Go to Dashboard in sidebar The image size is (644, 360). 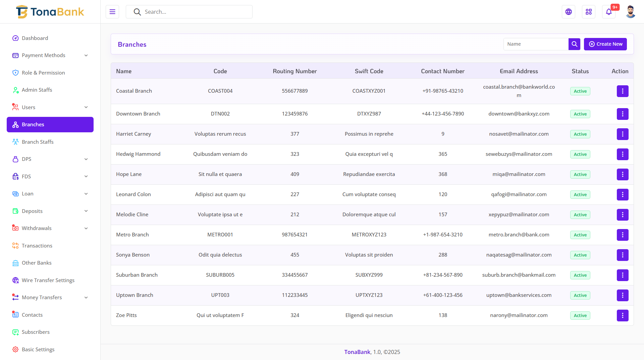tap(35, 38)
